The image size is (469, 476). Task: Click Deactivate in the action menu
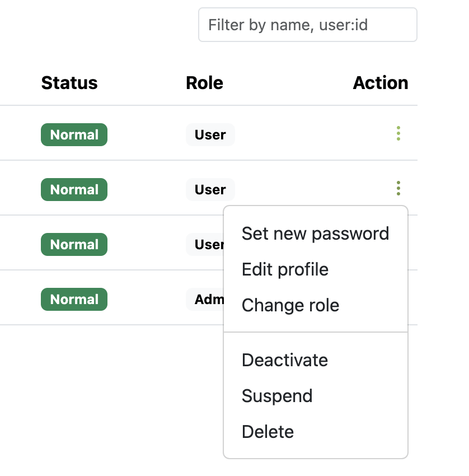click(284, 360)
